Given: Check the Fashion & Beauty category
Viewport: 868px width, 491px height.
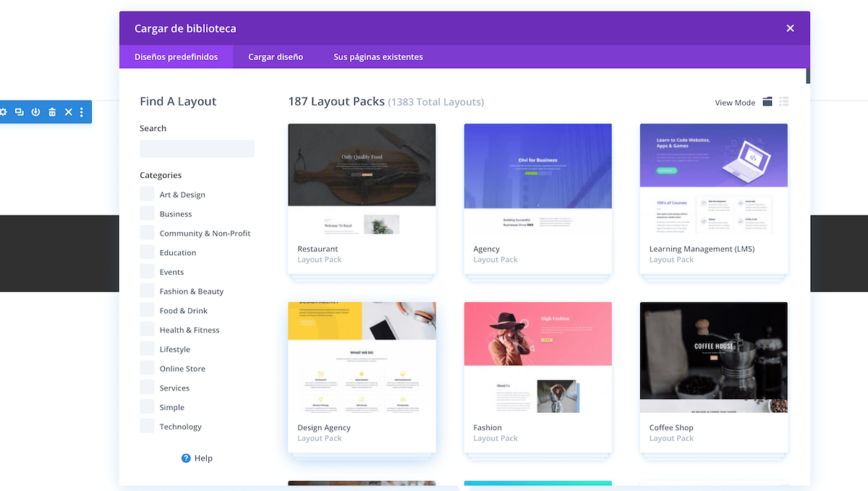Looking at the screenshot, I should point(147,291).
